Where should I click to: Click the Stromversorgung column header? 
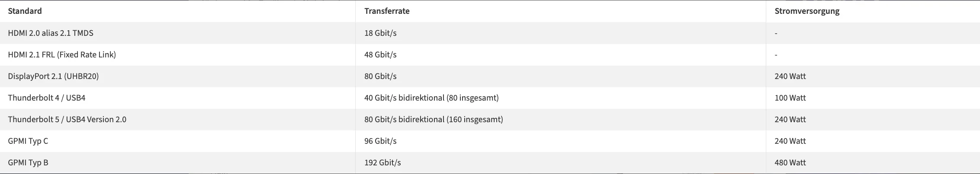807,11
